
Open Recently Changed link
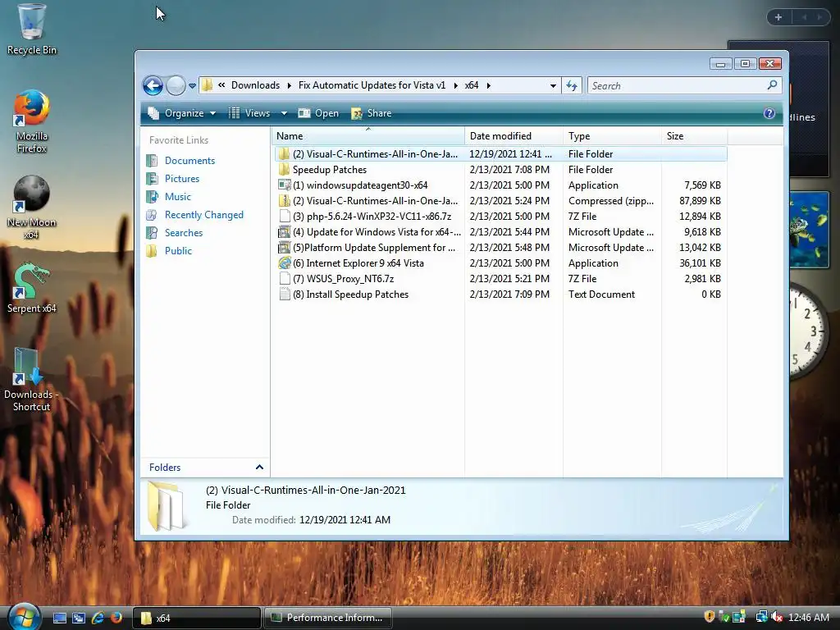tap(203, 215)
